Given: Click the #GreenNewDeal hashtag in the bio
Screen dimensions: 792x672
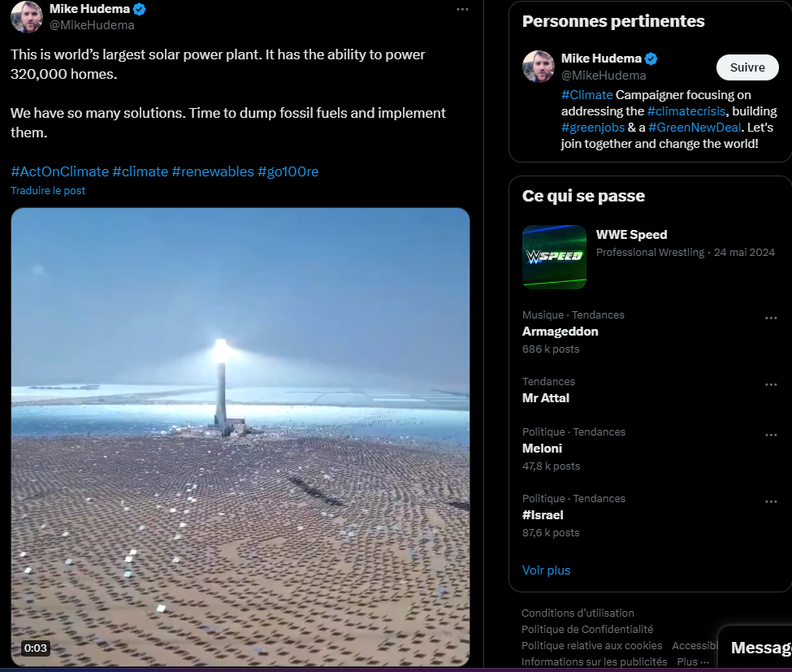Looking at the screenshot, I should coord(695,128).
